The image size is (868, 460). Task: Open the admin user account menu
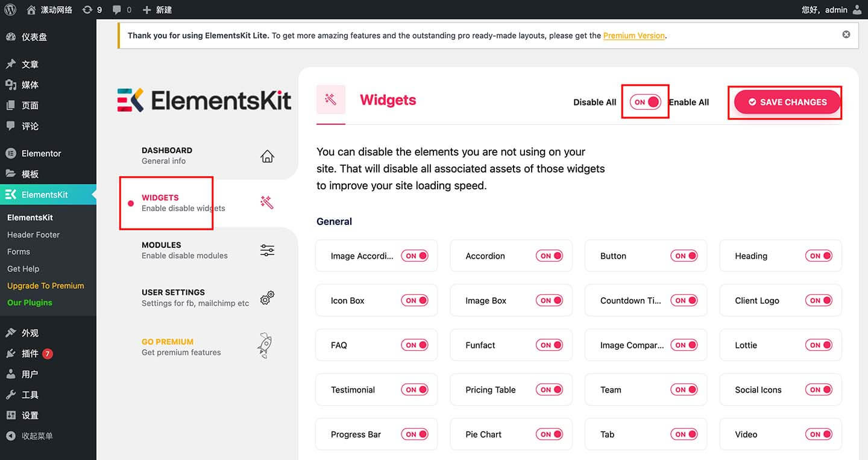(832, 10)
